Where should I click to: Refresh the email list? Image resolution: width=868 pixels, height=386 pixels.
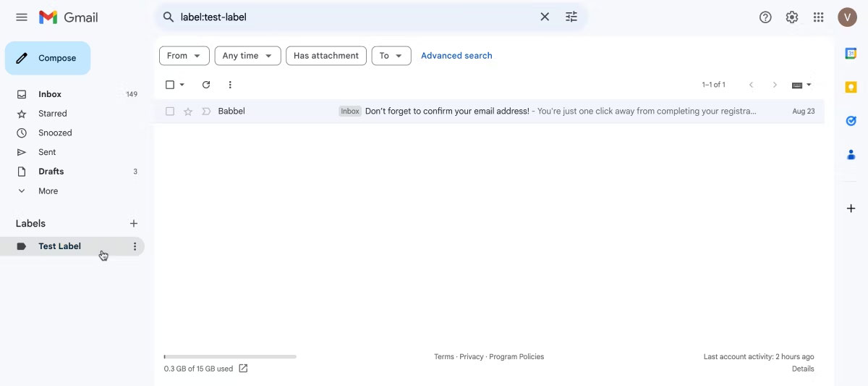[x=206, y=85]
